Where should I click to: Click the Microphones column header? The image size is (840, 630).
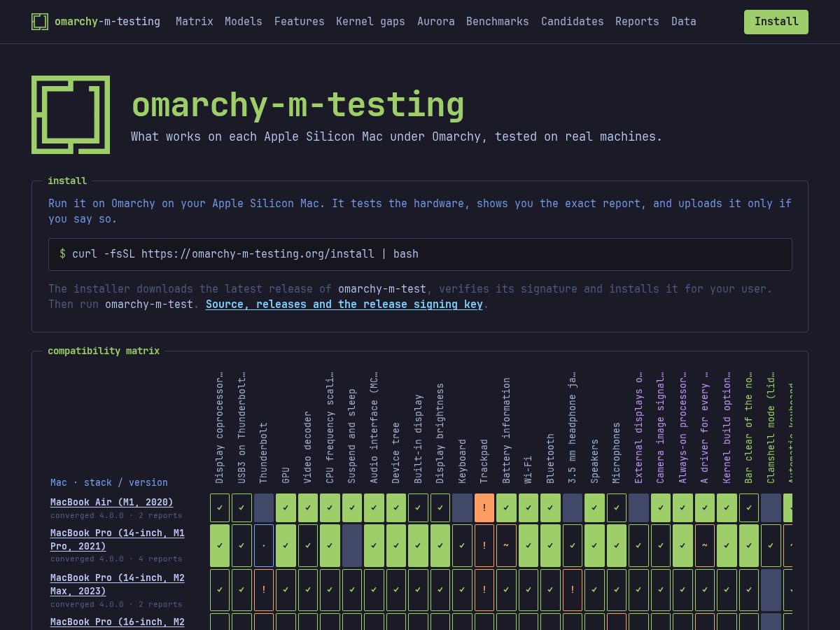click(x=617, y=453)
